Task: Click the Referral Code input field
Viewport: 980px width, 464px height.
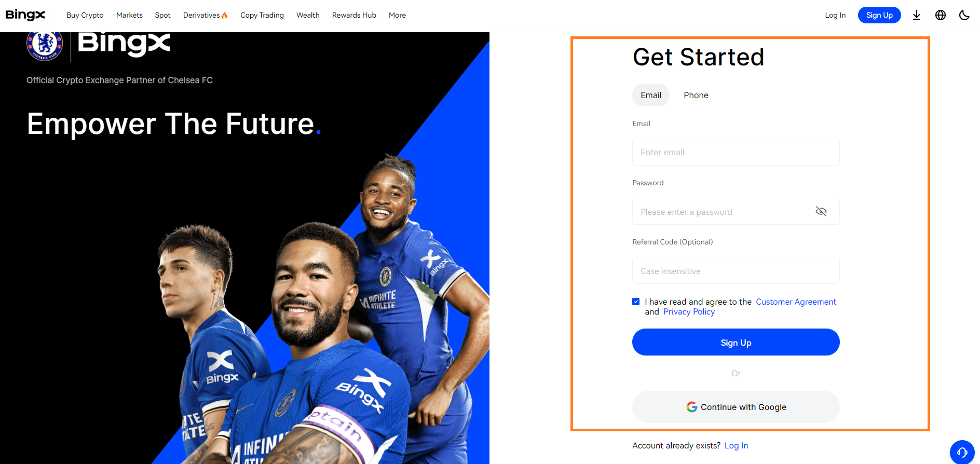Action: [x=736, y=270]
